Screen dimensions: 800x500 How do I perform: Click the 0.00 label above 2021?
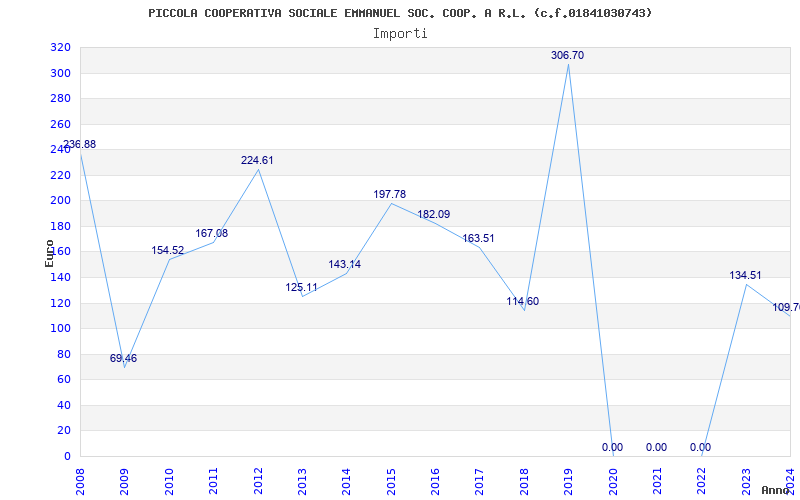(x=656, y=447)
